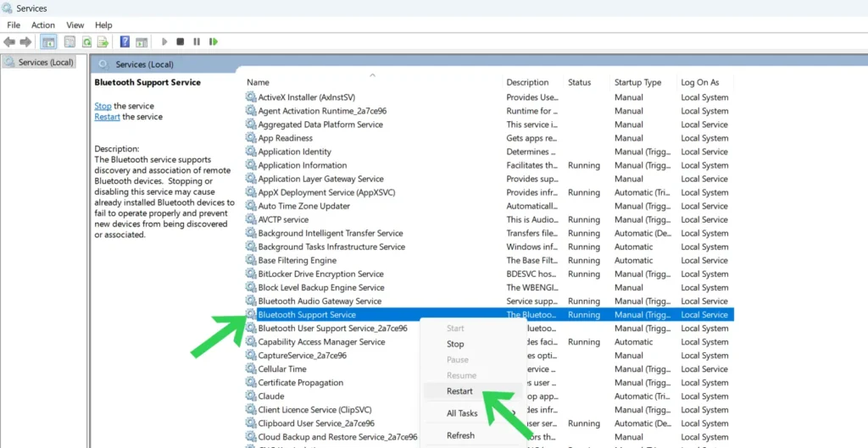Click the Services gear icon in title bar
Viewport: 868px width, 448px height.
point(7,8)
